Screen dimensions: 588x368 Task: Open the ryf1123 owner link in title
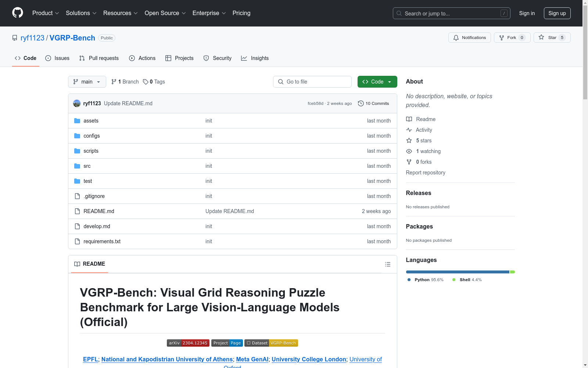[32, 38]
